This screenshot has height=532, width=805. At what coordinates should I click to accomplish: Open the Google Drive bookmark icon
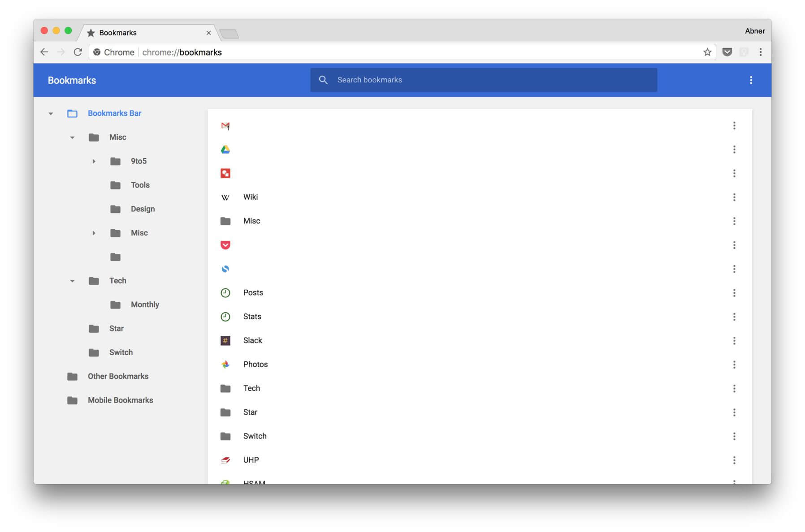point(225,150)
